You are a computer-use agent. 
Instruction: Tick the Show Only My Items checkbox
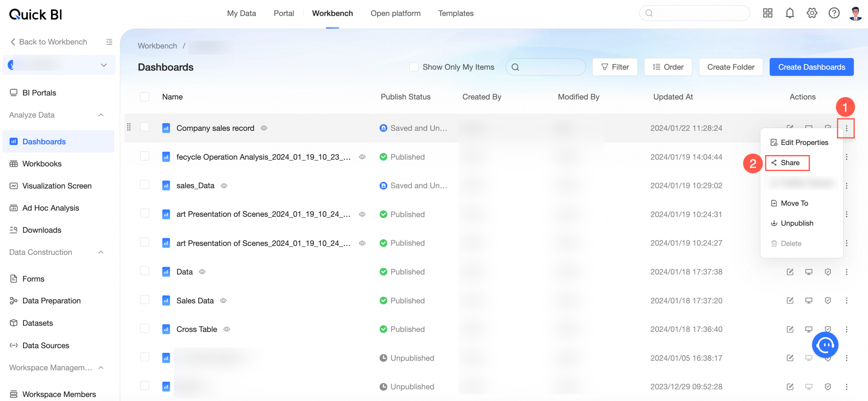(x=413, y=67)
